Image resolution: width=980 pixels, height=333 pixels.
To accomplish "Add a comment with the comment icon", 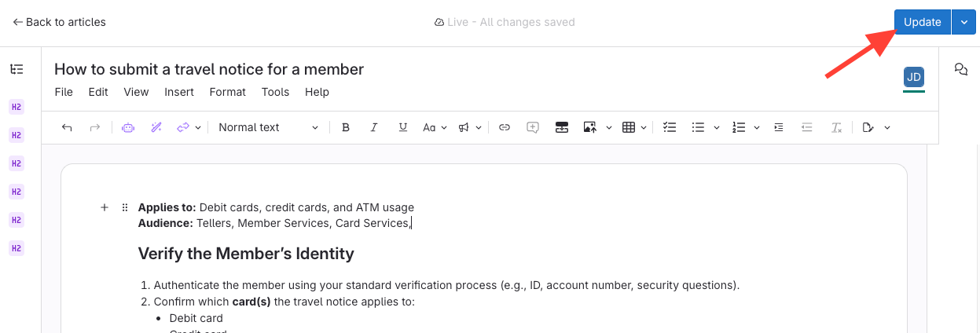I will tap(533, 127).
